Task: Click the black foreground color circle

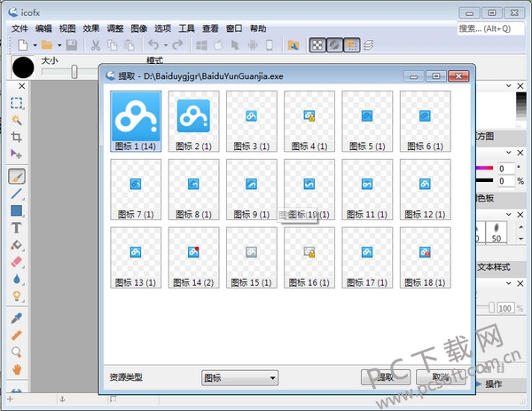Action: [x=23, y=67]
